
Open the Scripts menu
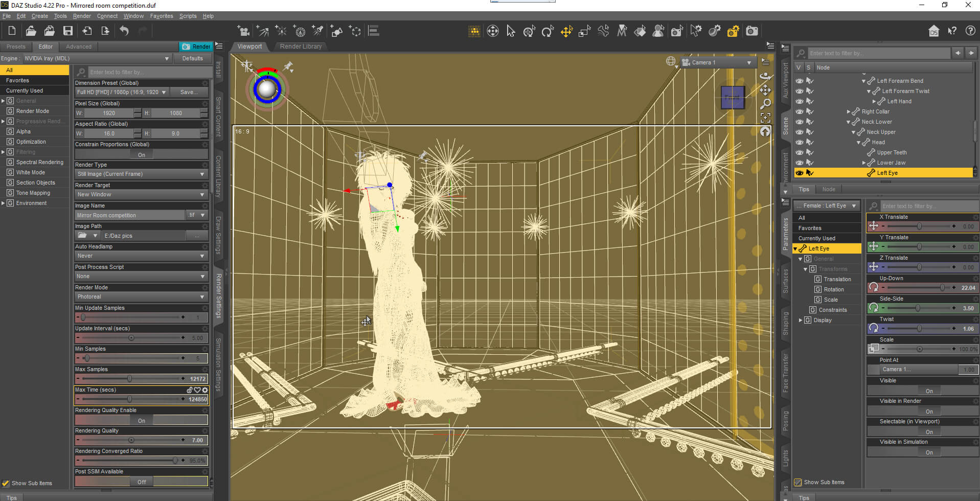pos(188,16)
